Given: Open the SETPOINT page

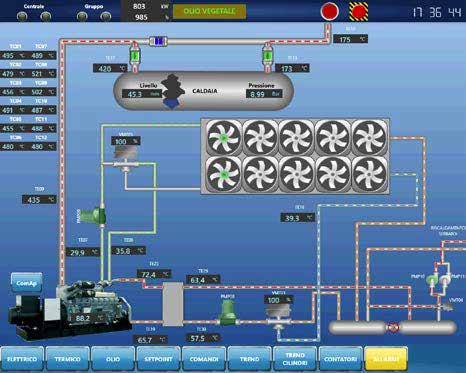Looking at the screenshot, I should (x=159, y=359).
